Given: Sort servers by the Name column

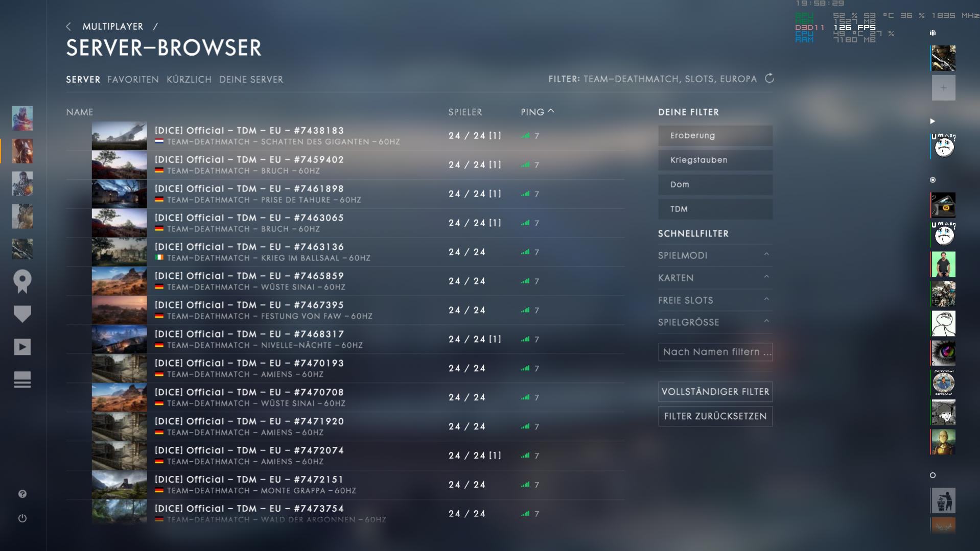Looking at the screenshot, I should click(80, 112).
